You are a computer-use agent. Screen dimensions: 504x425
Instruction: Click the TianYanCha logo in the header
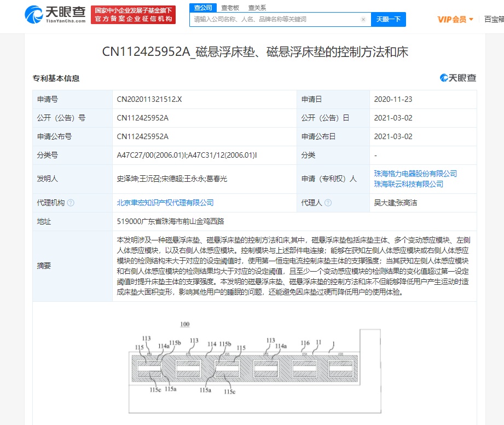click(x=55, y=15)
